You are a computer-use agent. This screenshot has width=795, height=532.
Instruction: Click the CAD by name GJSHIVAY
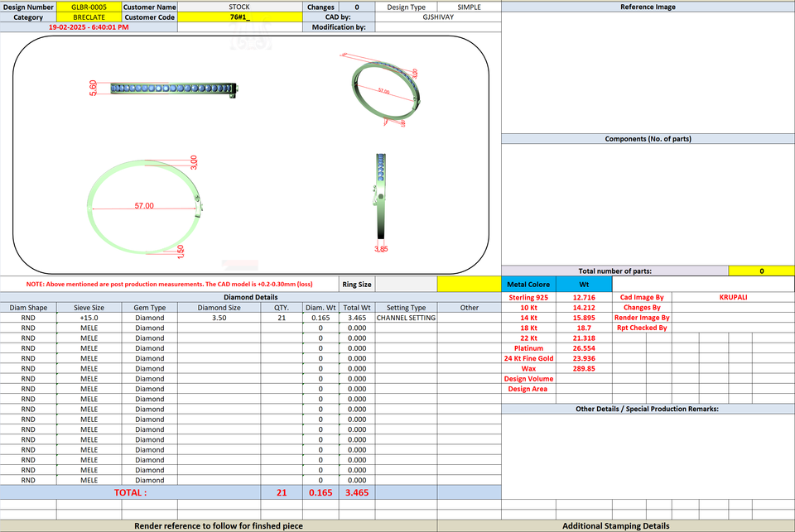[x=438, y=17]
